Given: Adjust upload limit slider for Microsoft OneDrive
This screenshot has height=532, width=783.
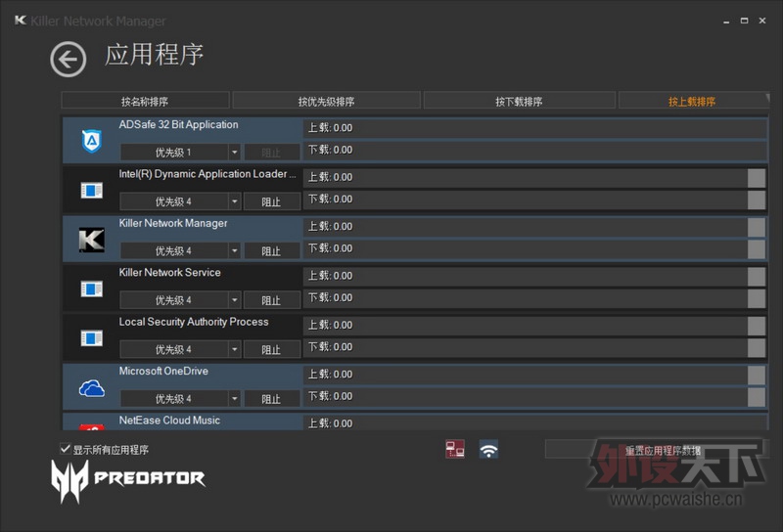Looking at the screenshot, I should [x=757, y=376].
